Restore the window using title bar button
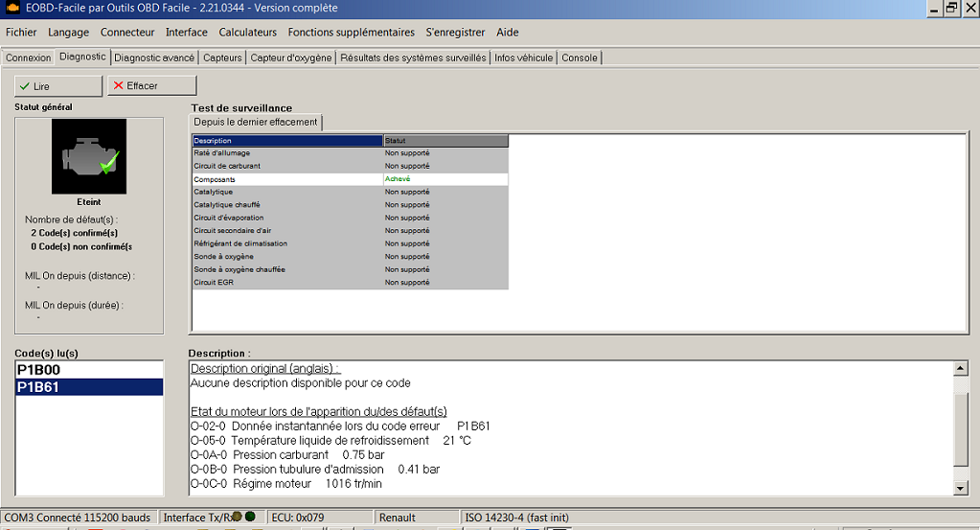This screenshot has width=980, height=530. click(951, 8)
